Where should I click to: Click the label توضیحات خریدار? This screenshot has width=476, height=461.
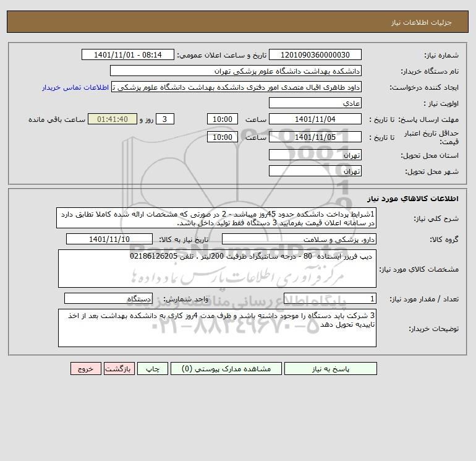433,329
